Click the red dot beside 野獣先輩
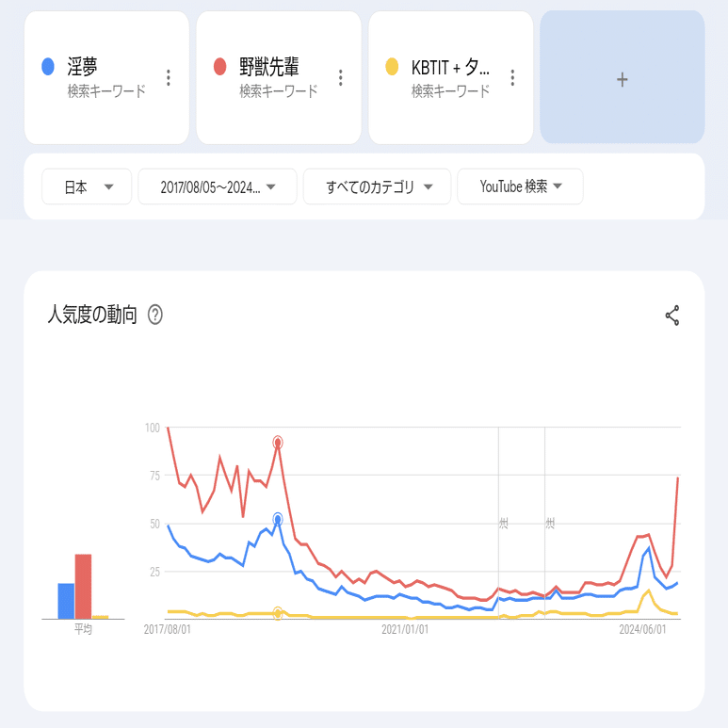 (x=220, y=67)
